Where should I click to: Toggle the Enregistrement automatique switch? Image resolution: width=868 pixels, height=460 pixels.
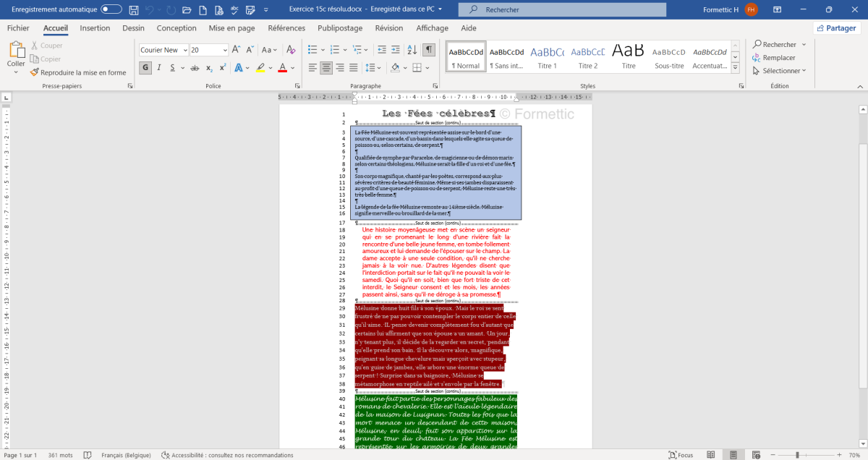111,9
